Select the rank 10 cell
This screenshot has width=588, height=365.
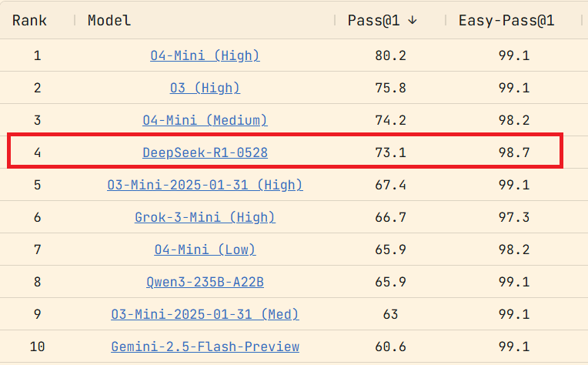pyautogui.click(x=37, y=347)
